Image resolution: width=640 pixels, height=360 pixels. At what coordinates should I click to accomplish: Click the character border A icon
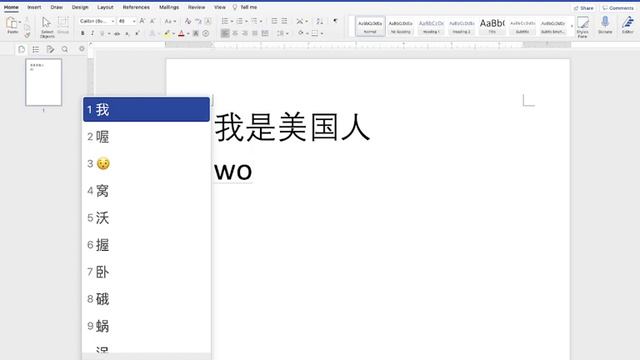pos(208,21)
